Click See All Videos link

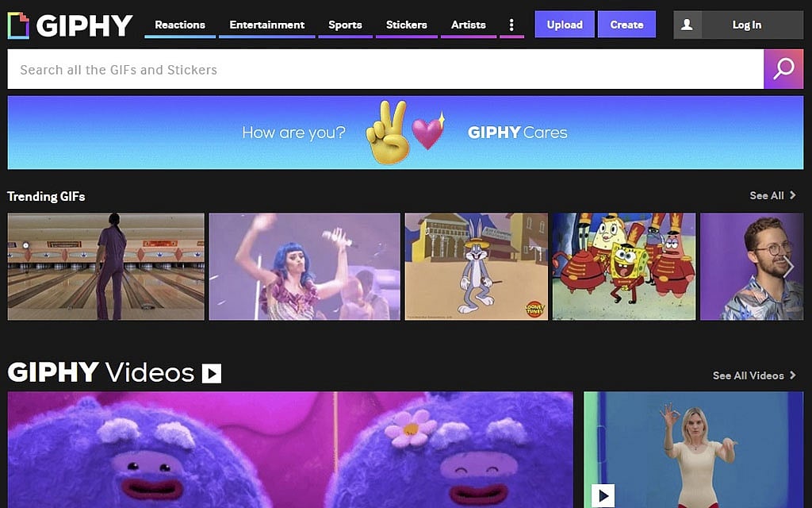(x=749, y=375)
